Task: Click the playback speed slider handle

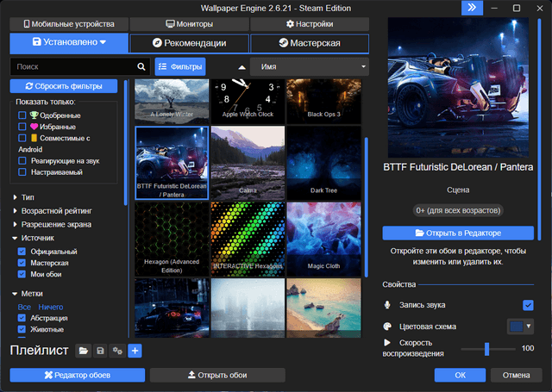Action: pos(487,348)
